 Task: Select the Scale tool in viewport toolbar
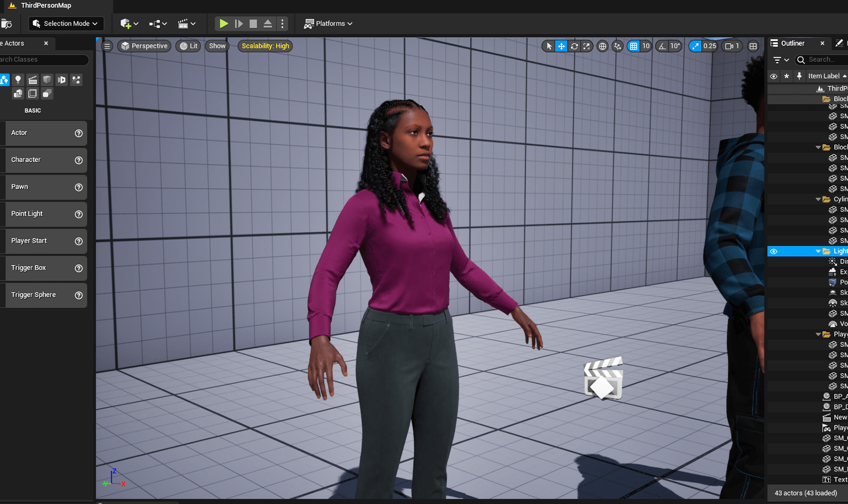[586, 46]
